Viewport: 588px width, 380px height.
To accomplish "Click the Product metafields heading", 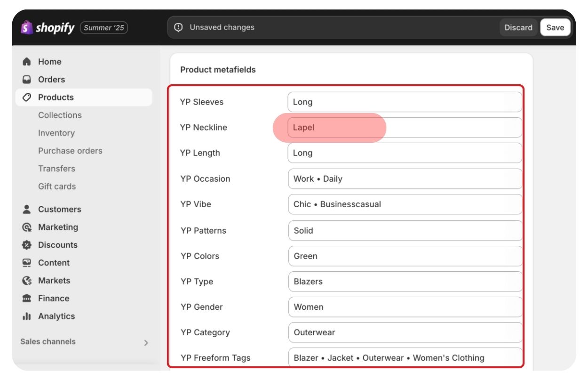I will tap(218, 70).
